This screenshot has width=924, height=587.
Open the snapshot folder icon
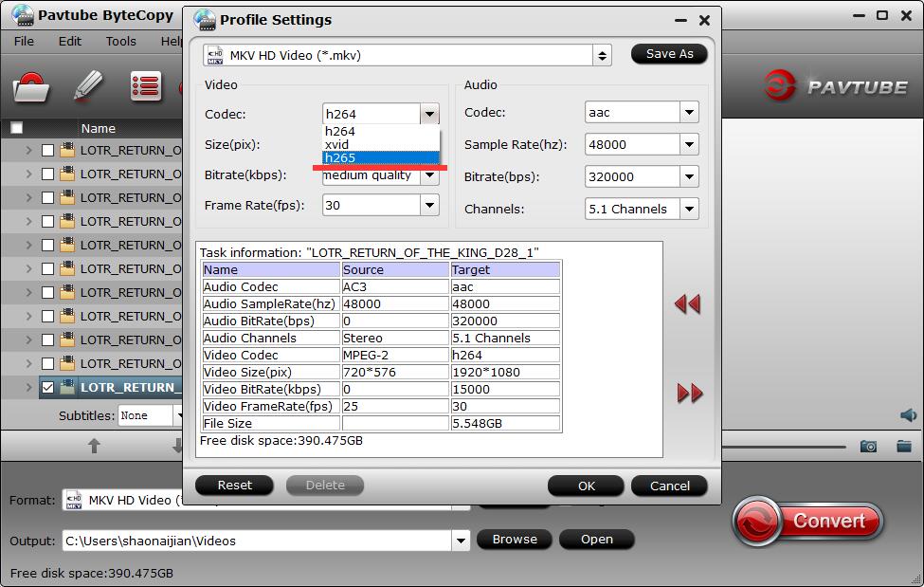904,446
